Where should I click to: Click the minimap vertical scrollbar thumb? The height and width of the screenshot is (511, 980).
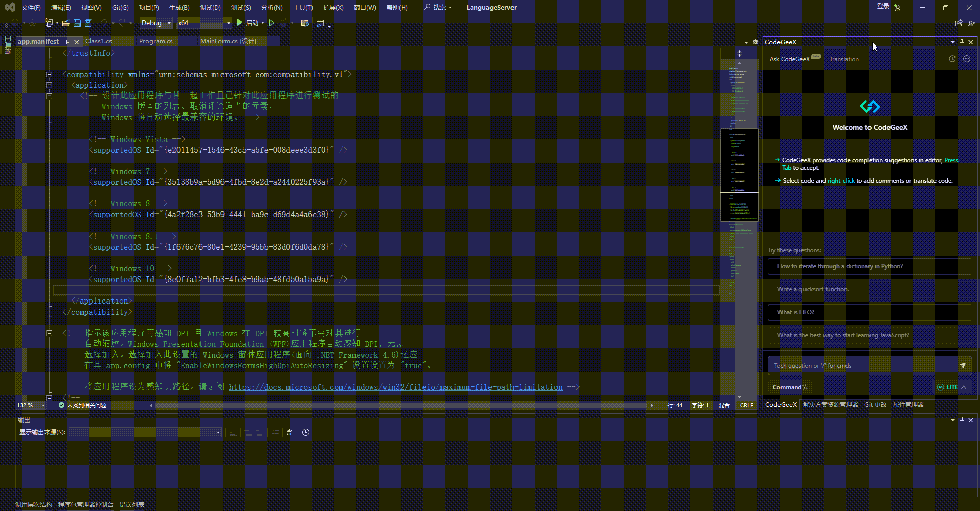pos(739,175)
